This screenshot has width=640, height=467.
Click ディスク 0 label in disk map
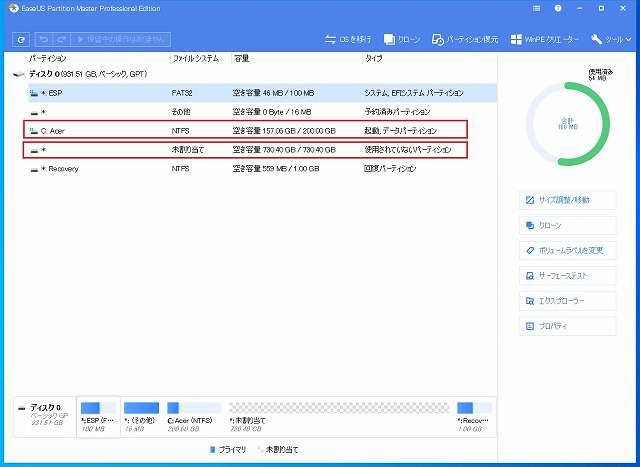(x=45, y=407)
